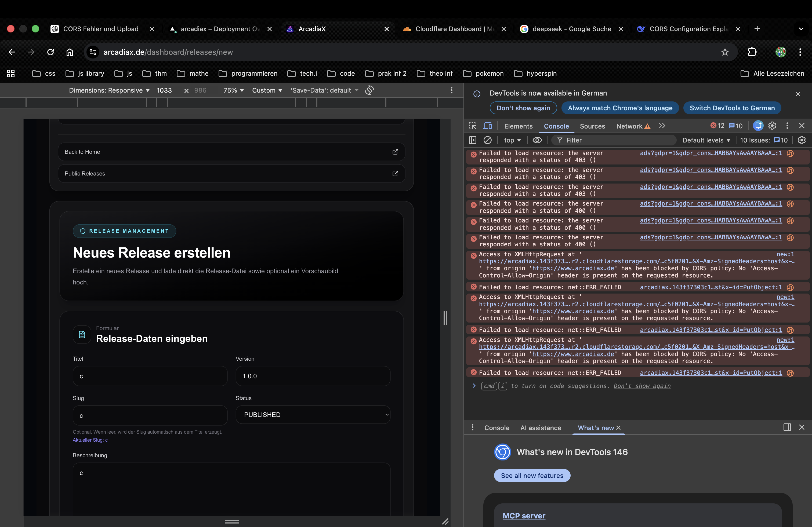This screenshot has height=527, width=812.
Task: Expand the Default levels dropdown
Action: coord(706,140)
